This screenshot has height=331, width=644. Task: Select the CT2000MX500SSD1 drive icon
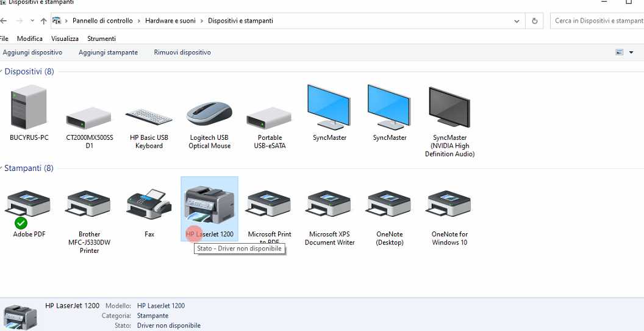[88, 118]
